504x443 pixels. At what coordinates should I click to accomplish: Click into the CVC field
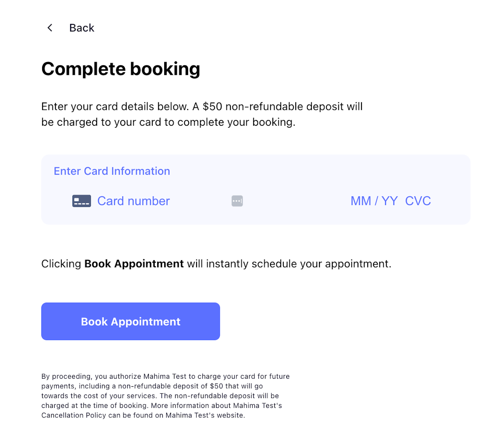point(418,201)
